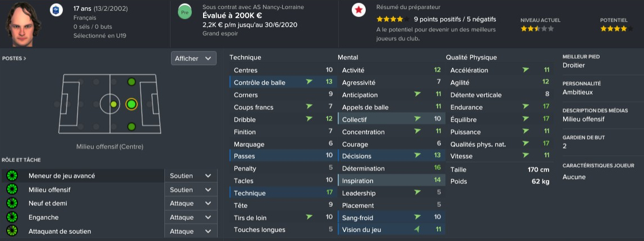Open the POSTES section link

point(14,58)
